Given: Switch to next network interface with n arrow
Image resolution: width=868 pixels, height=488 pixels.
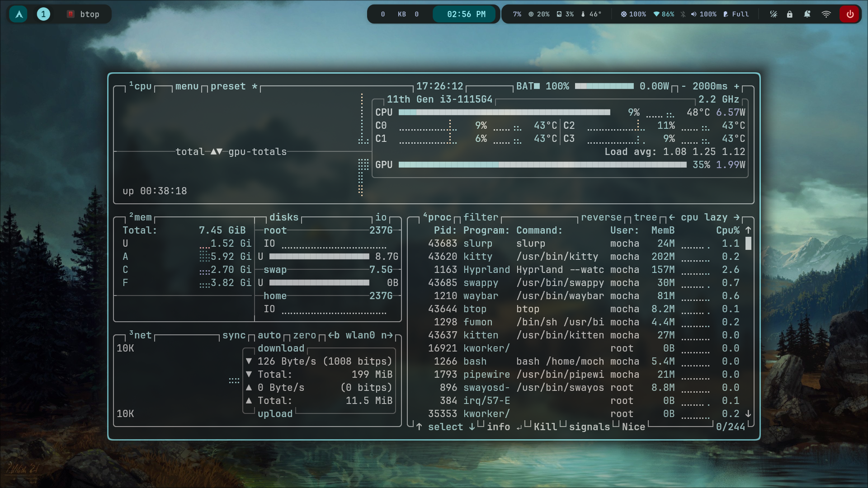Looking at the screenshot, I should click(387, 335).
